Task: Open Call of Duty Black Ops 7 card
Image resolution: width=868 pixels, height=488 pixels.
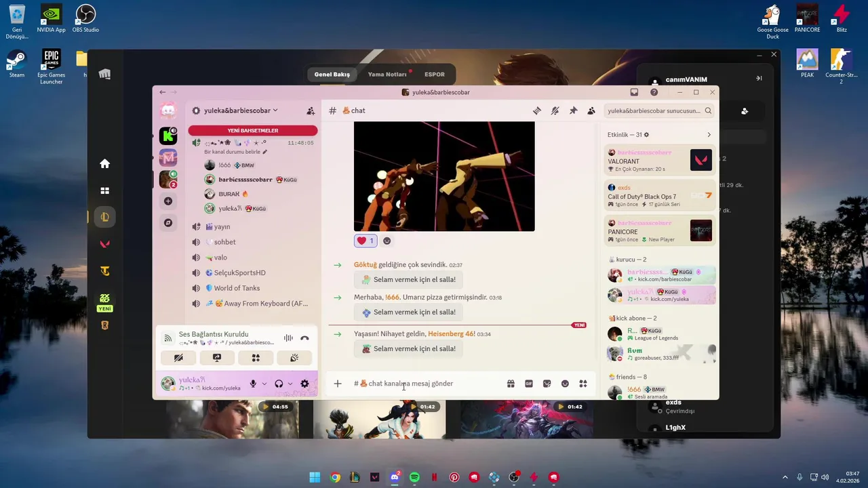Action: 660,196
